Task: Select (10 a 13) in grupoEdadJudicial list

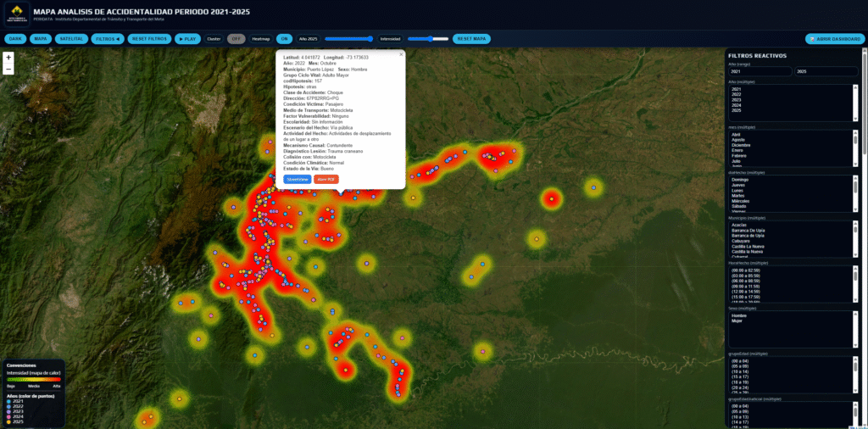Action: click(791, 417)
